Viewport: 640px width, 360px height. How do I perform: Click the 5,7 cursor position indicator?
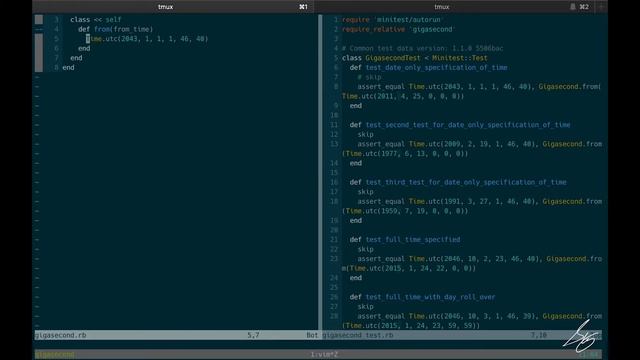coord(253,335)
